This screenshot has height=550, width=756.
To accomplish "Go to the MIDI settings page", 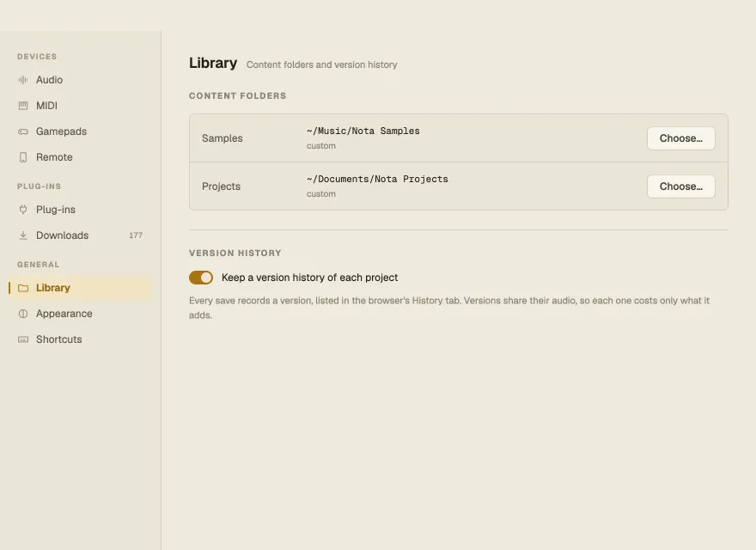I will (80, 106).
